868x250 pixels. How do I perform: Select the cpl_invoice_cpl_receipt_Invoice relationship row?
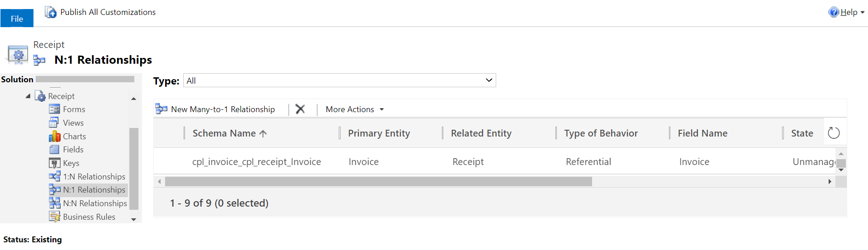point(256,162)
